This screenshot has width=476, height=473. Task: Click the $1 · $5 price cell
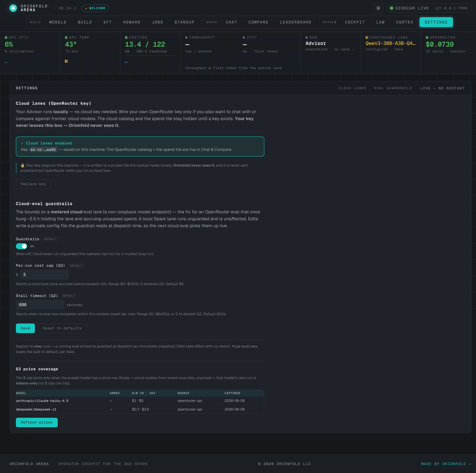coord(137,401)
